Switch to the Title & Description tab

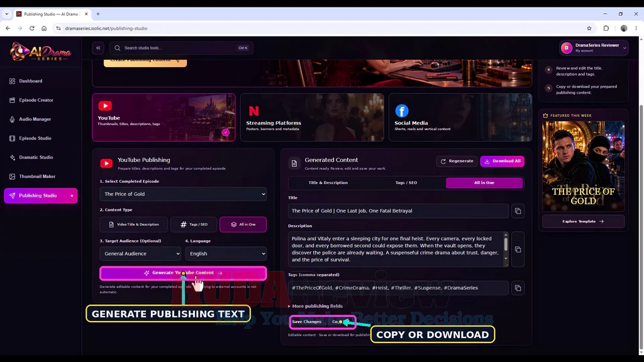(x=328, y=183)
